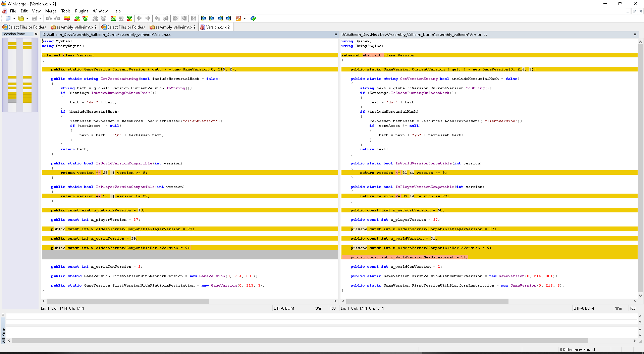This screenshot has width=644, height=354.
Task: Redo the last undone change icon
Action: 56,18
